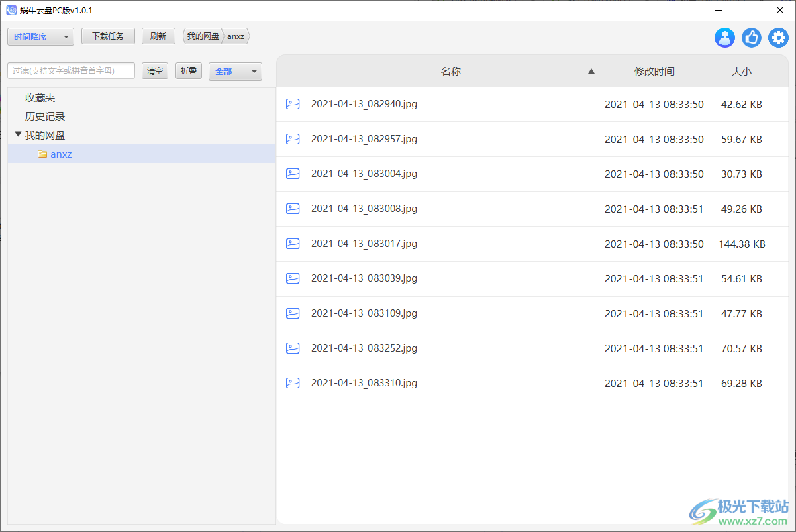Click image icon of 2021-04-13_083017.jpg
The height and width of the screenshot is (532, 796).
coord(293,244)
